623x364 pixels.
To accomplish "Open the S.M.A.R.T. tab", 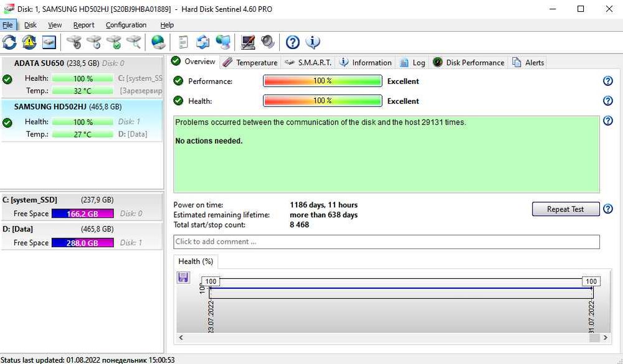I will click(x=308, y=63).
